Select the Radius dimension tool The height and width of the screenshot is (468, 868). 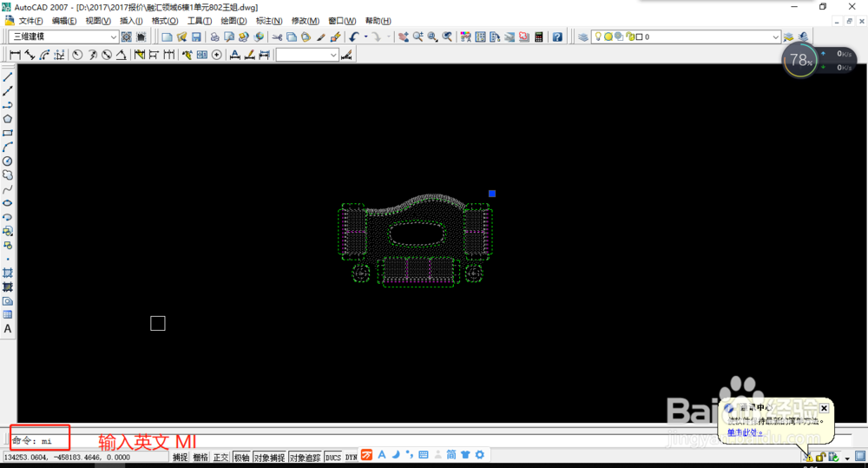(77, 55)
